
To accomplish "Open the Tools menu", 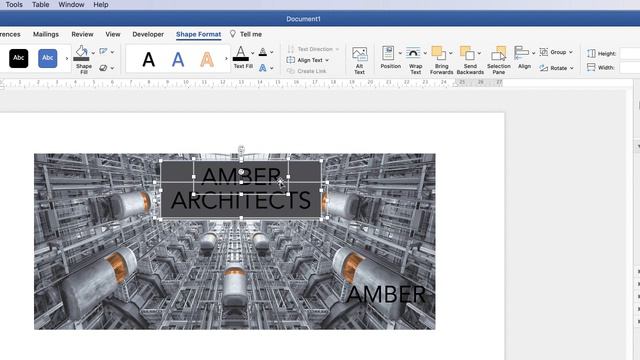I will (x=14, y=4).
